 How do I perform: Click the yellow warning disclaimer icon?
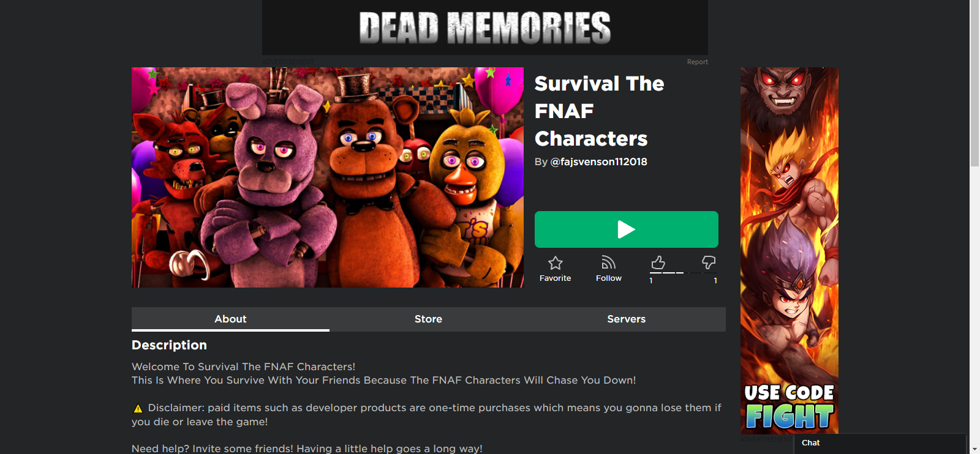click(138, 408)
